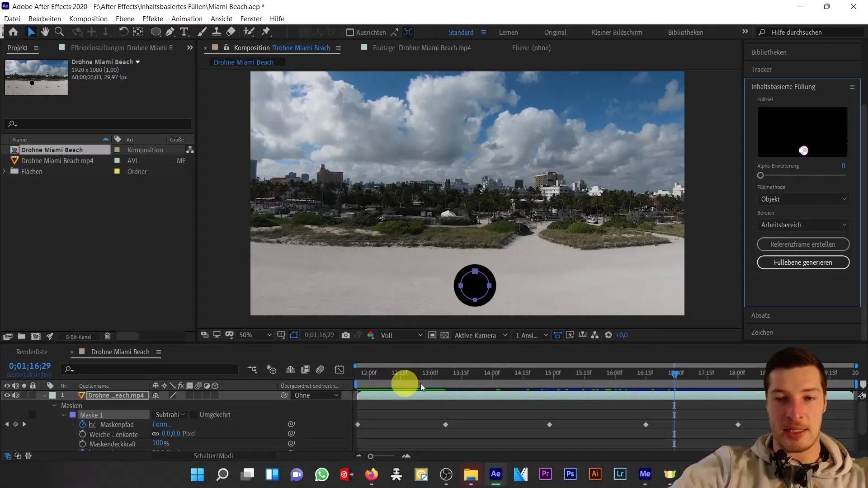Click the Windows Start button
This screenshot has width=868, height=488.
pyautogui.click(x=198, y=474)
